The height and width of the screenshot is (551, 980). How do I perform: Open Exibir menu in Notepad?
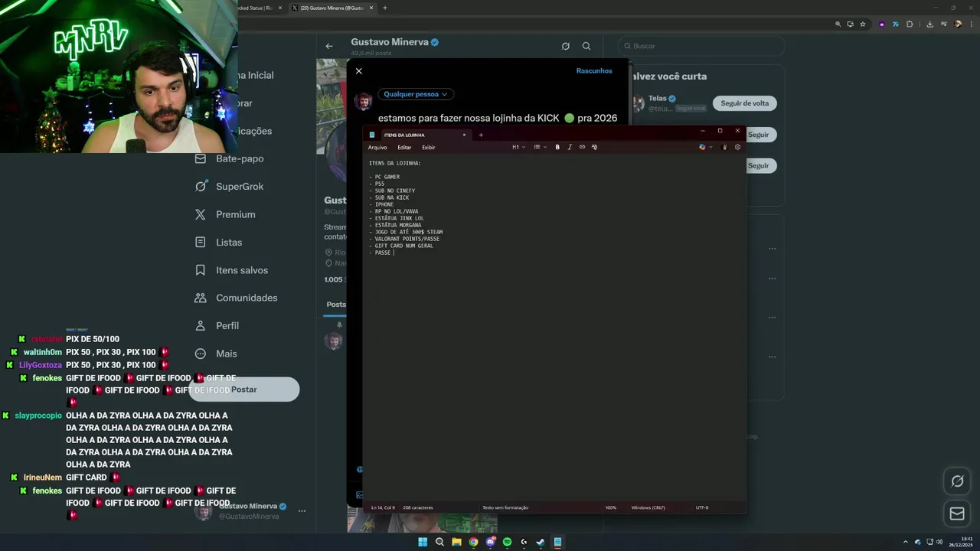429,147
